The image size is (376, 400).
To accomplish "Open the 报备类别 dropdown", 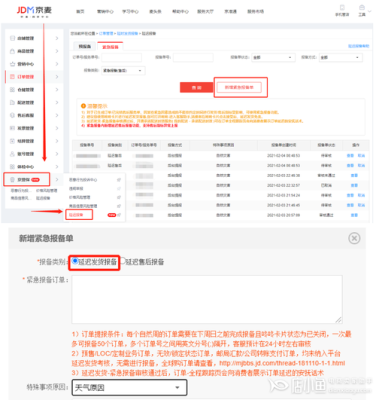I will pyautogui.click(x=123, y=71).
